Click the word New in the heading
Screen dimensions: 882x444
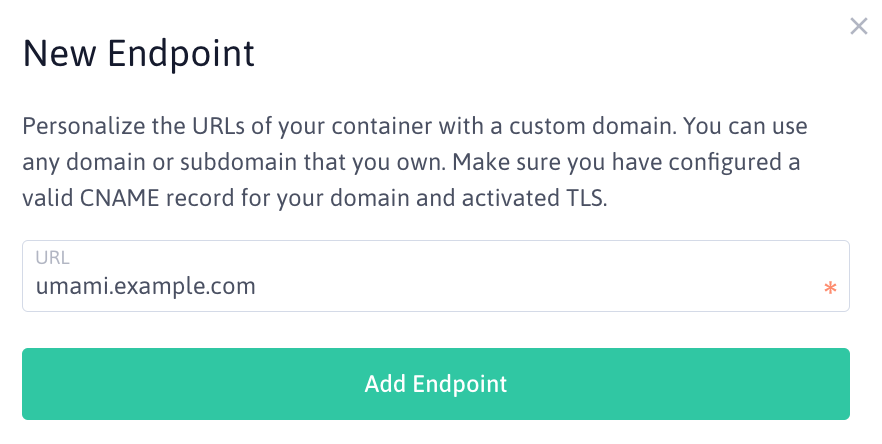point(60,54)
